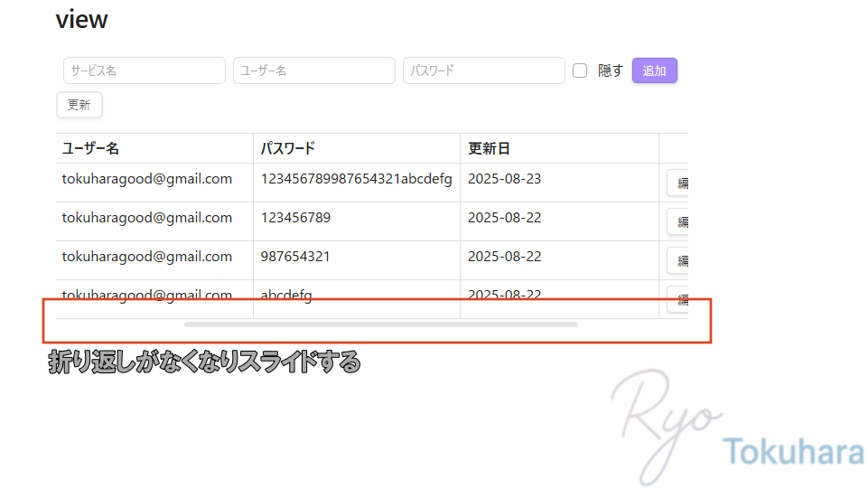Select the パスワード column header
Viewport: 868px width, 489px height.
288,148
